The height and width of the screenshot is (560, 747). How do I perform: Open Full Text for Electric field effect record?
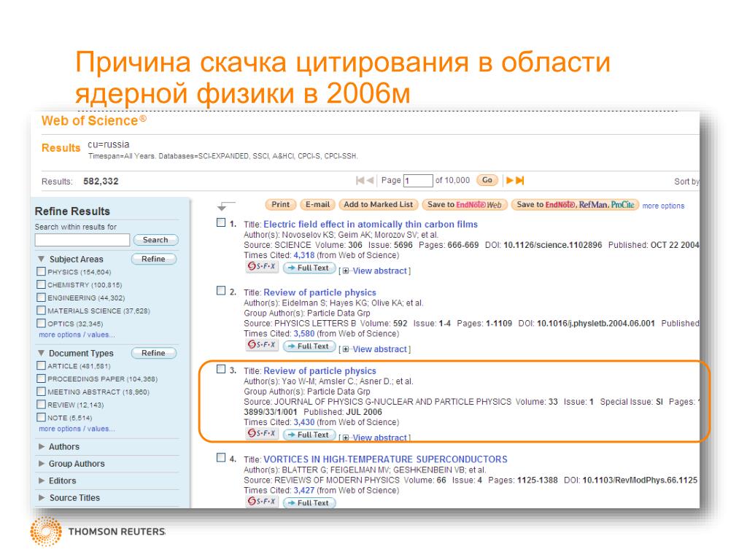[309, 268]
